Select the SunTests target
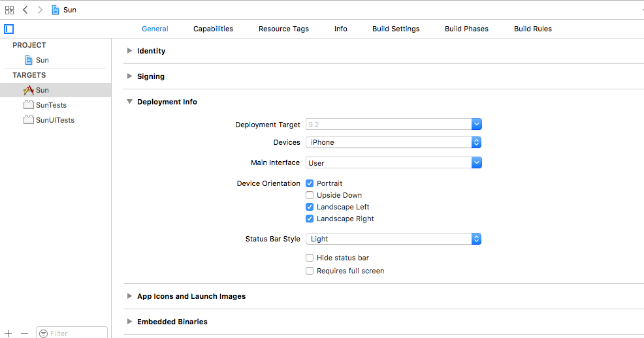644x338 pixels. click(50, 105)
